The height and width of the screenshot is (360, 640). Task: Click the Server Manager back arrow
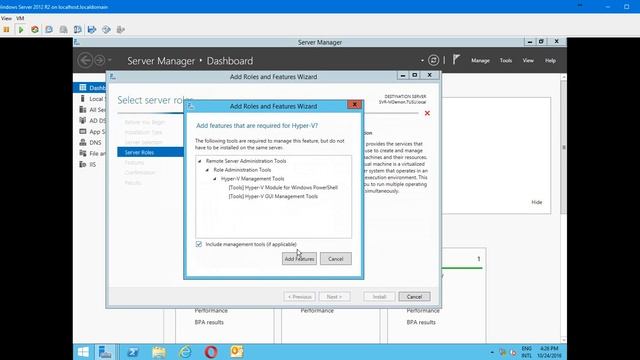click(85, 60)
